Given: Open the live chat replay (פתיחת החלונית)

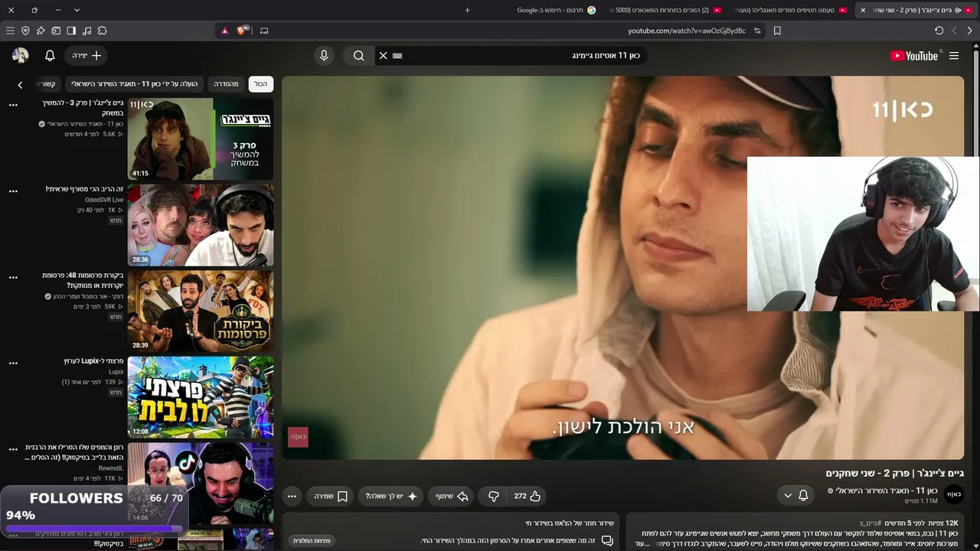Looking at the screenshot, I should pyautogui.click(x=312, y=541).
